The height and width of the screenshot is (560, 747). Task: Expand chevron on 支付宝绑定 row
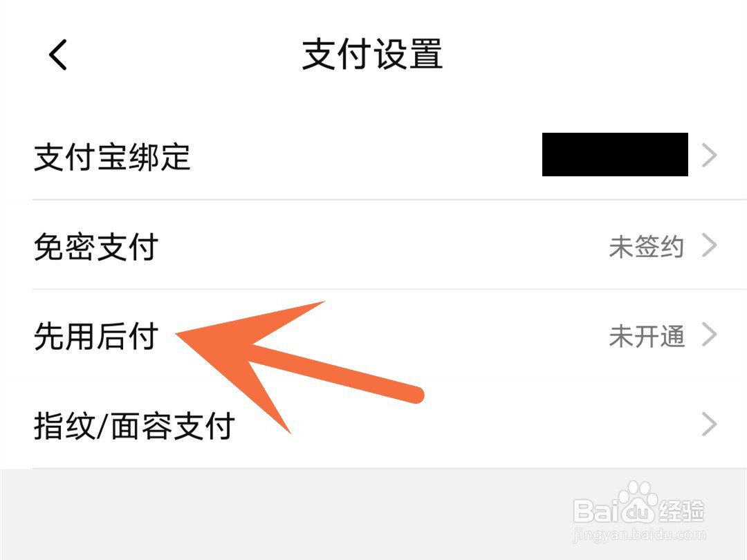pos(710,156)
